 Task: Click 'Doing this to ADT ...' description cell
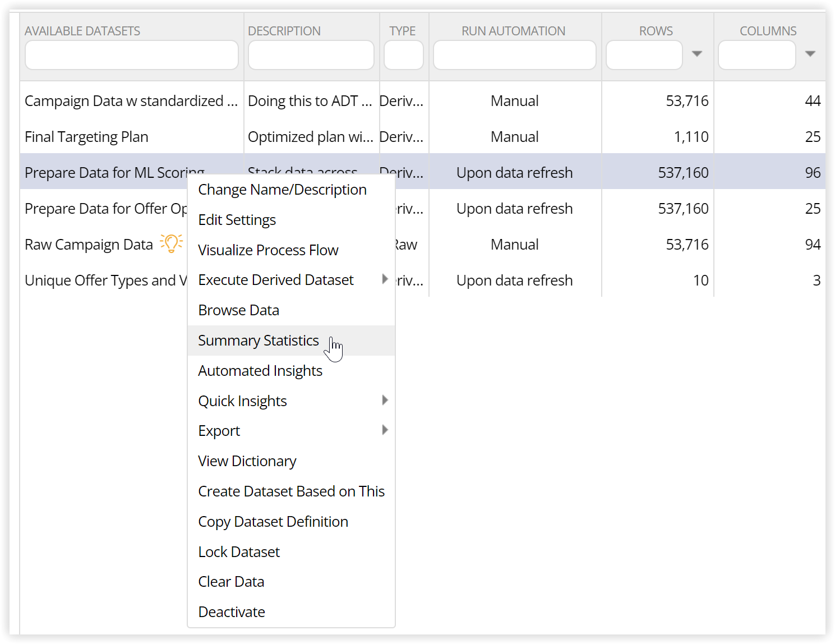310,101
